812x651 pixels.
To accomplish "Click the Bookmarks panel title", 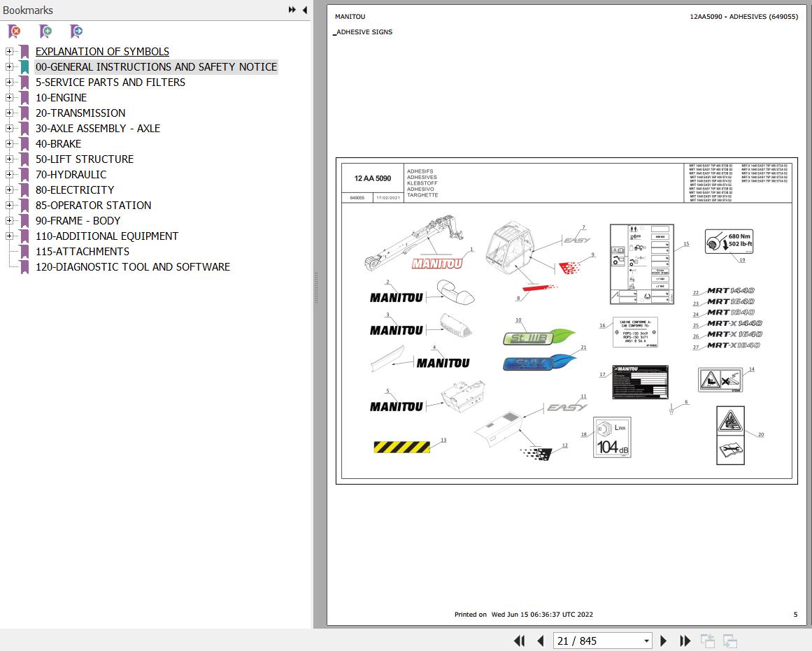I will coord(28,10).
